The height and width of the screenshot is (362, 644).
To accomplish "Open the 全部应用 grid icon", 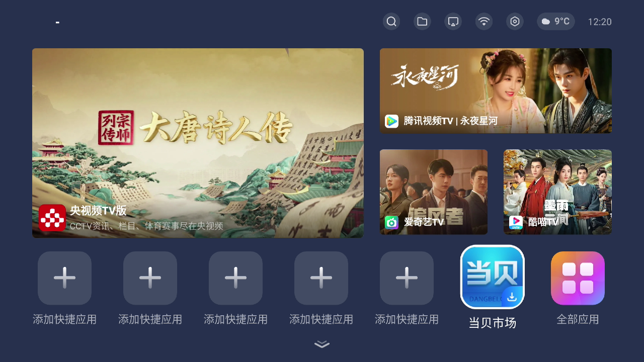I will [x=578, y=278].
